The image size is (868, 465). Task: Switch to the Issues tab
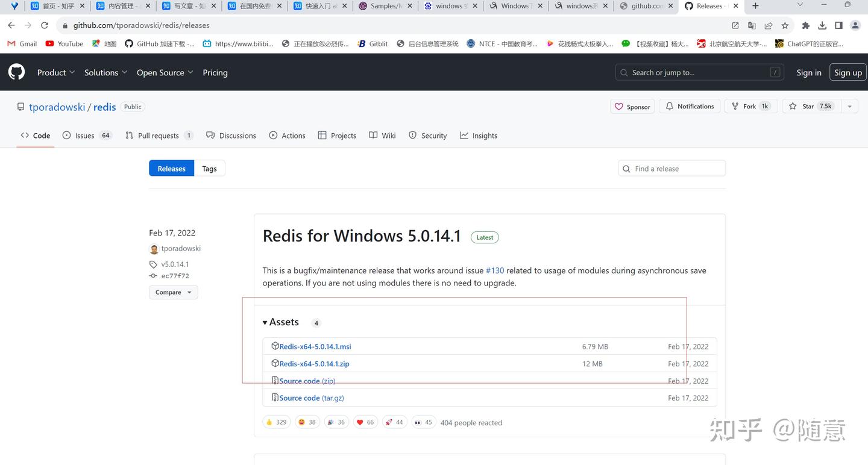tap(87, 136)
